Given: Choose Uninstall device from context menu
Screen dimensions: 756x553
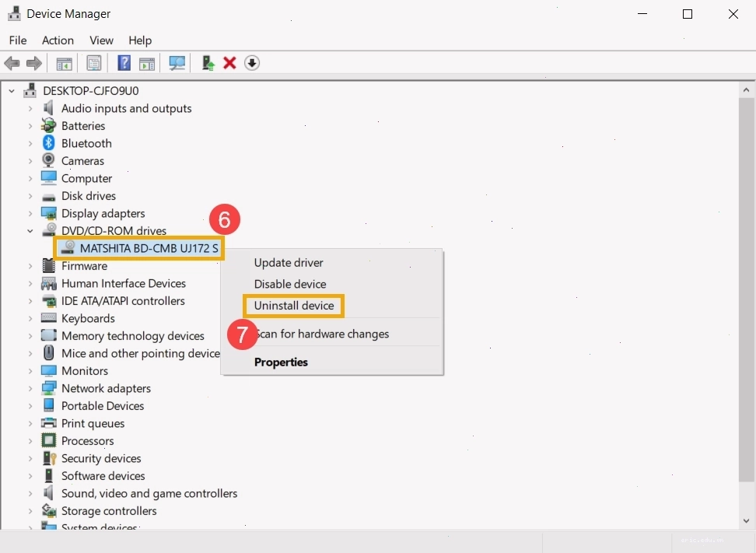Looking at the screenshot, I should tap(294, 306).
